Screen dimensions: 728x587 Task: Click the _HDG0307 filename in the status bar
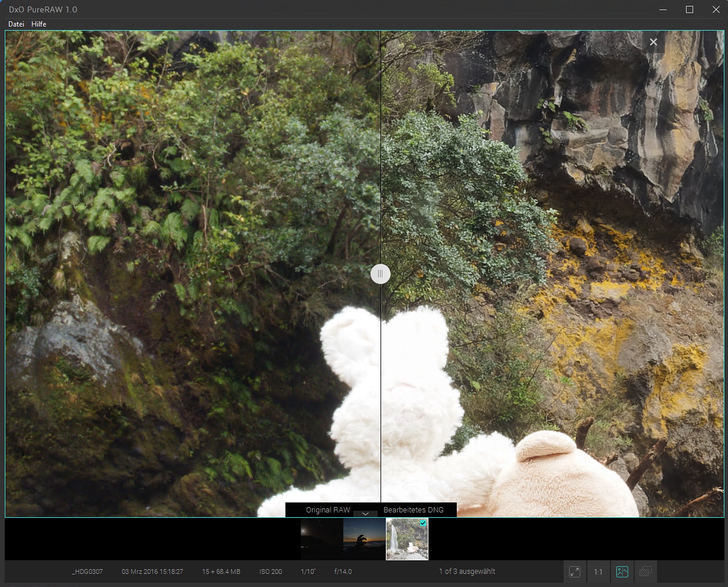(x=87, y=572)
